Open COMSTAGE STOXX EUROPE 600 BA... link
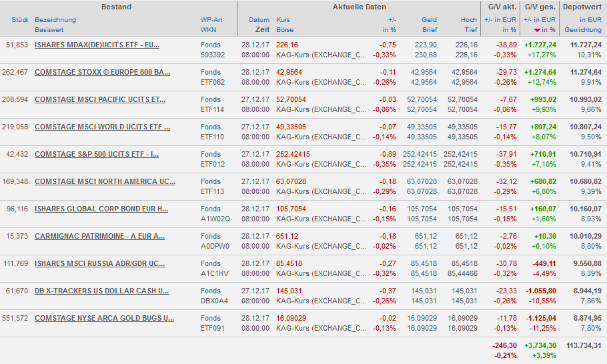 [102, 73]
